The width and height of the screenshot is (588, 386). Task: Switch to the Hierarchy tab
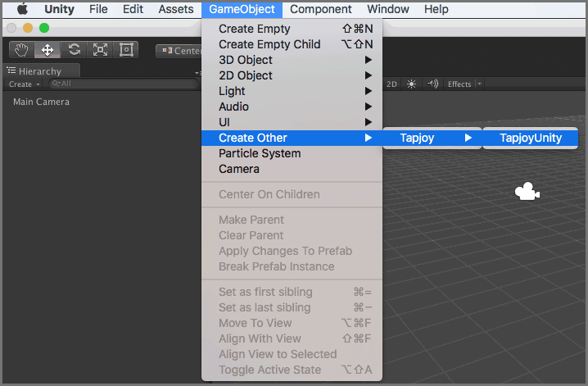[41, 71]
